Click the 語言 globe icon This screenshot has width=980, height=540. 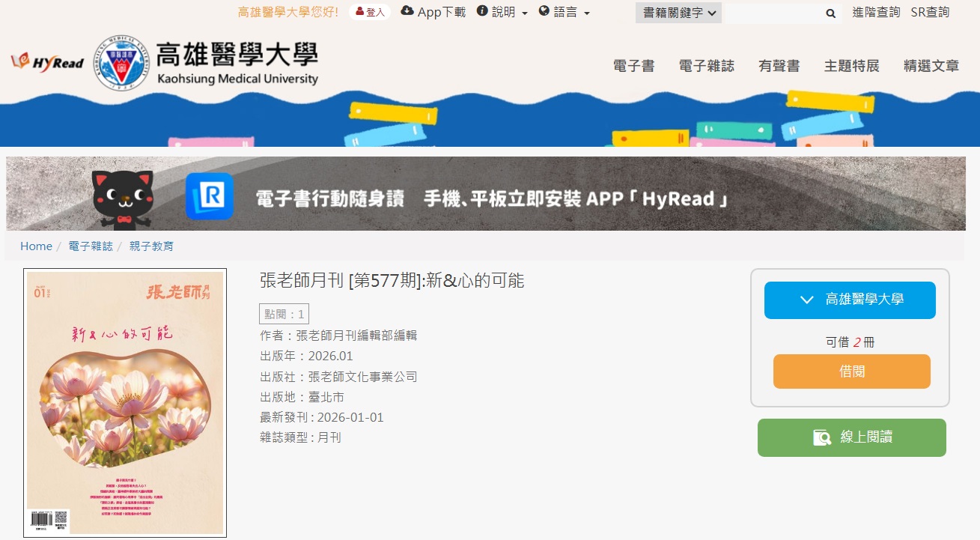coord(543,11)
